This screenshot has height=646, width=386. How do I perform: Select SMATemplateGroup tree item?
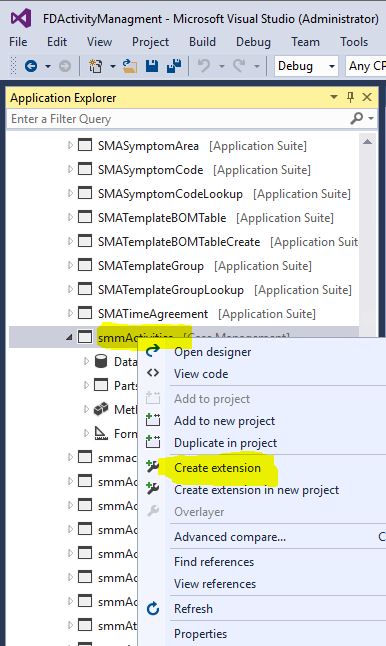[x=151, y=266]
